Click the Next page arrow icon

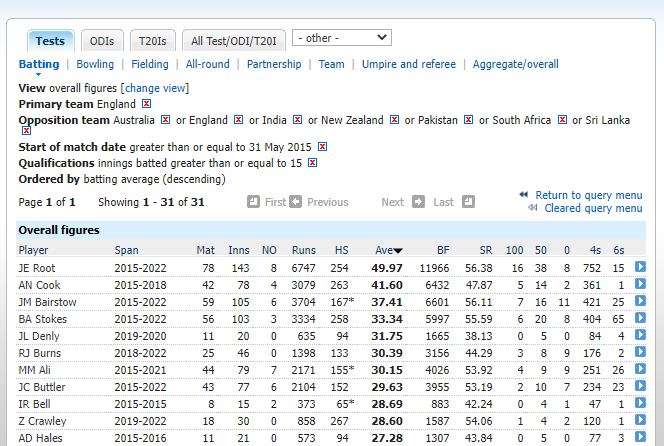[418, 202]
